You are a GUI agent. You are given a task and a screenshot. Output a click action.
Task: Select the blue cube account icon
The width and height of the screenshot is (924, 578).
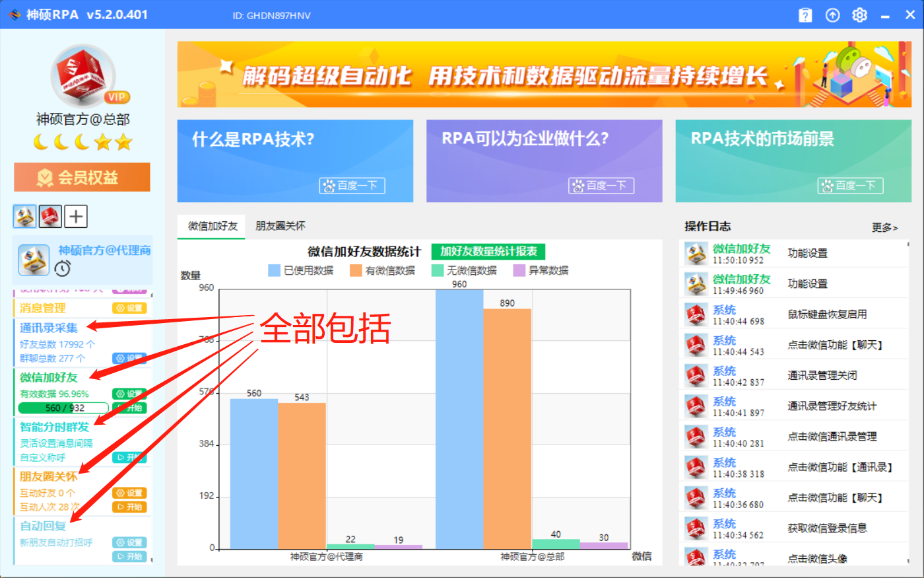[25, 216]
